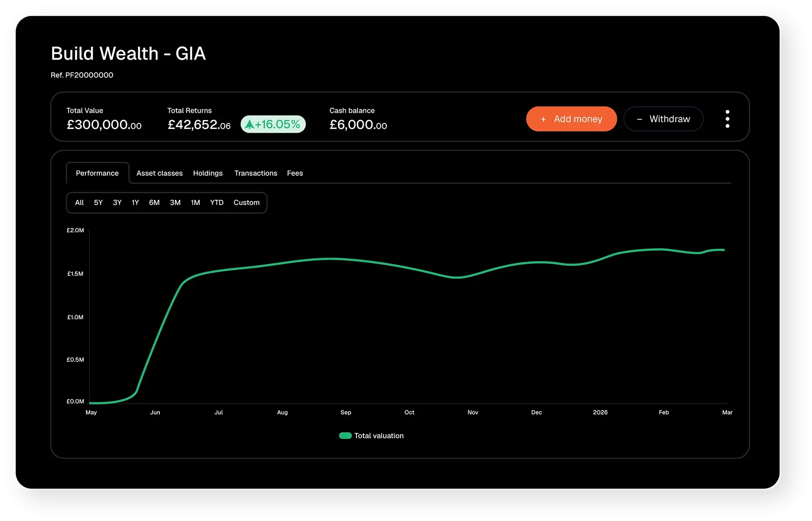Click the Total valuation legend label
The width and height of the screenshot is (812, 521).
pyautogui.click(x=379, y=436)
